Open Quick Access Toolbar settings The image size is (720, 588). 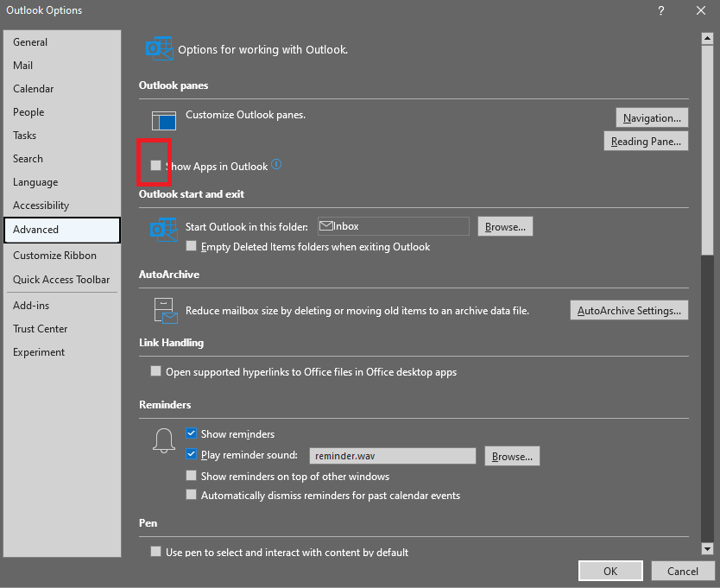click(61, 280)
